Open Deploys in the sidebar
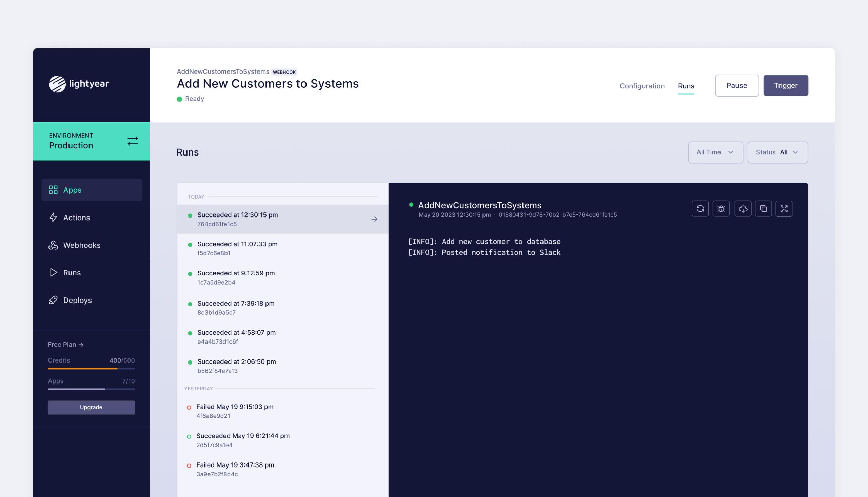This screenshot has height=497, width=868. [77, 300]
